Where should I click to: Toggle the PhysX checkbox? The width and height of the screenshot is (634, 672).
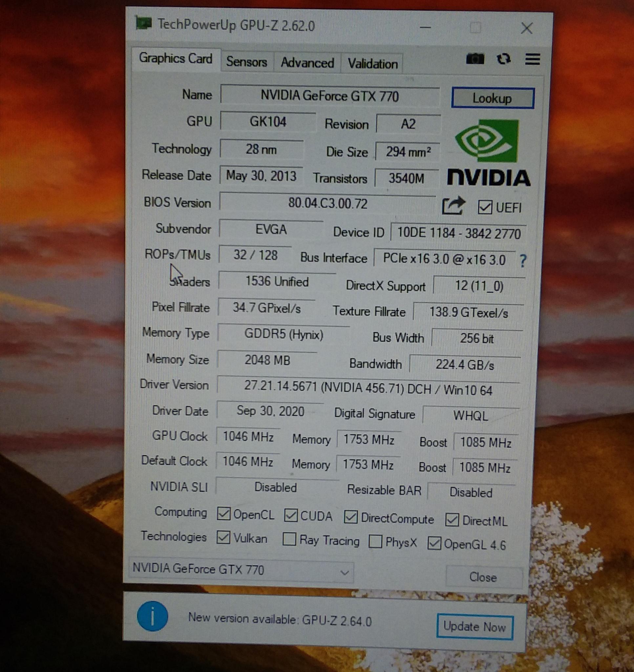tap(375, 541)
